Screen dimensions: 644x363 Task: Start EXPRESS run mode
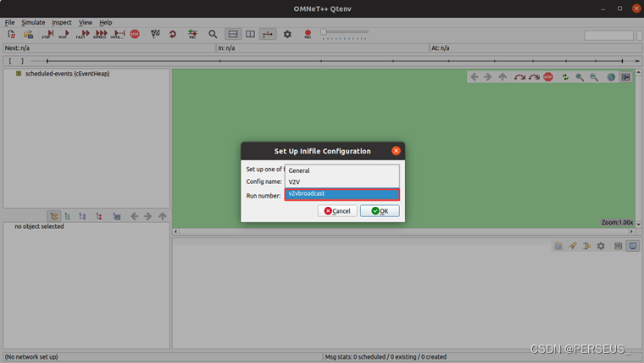100,35
